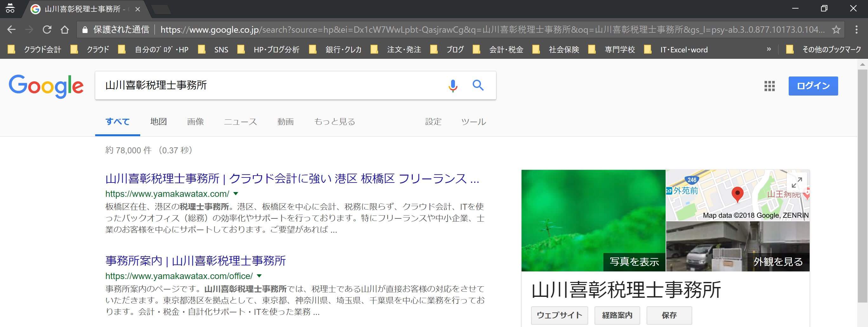Viewport: 868px width, 327px height.
Task: Click the blue search magnifier icon
Action: point(478,85)
